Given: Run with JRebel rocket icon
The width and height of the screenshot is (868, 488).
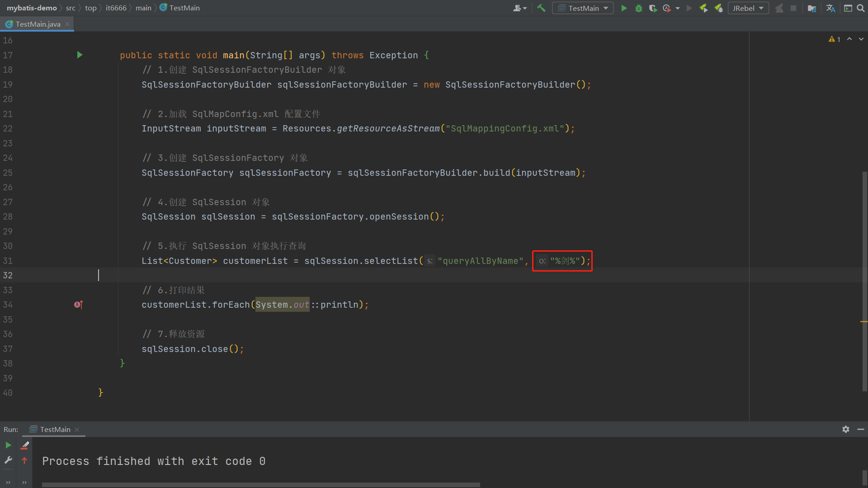Looking at the screenshot, I should coord(703,8).
